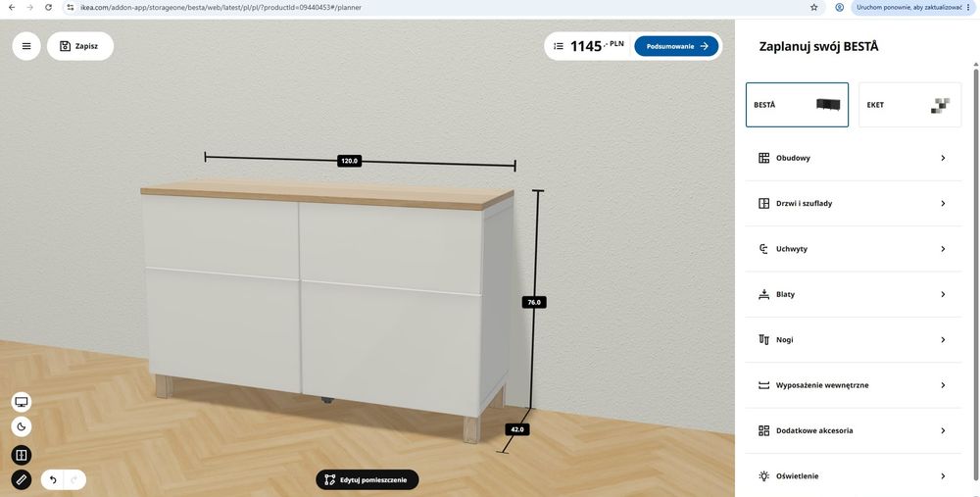
Task: Click Uruchom ponownie, aby zaktualizować button
Action: coord(913,8)
